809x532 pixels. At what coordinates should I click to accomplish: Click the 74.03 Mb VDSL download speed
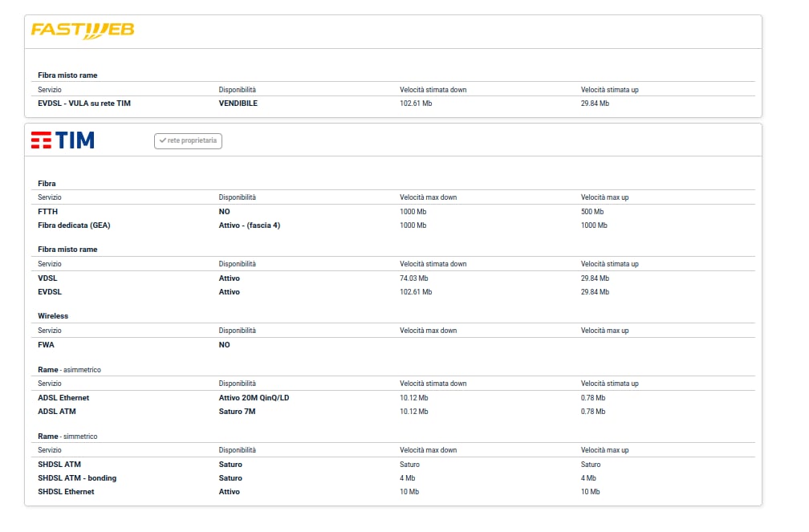point(414,278)
